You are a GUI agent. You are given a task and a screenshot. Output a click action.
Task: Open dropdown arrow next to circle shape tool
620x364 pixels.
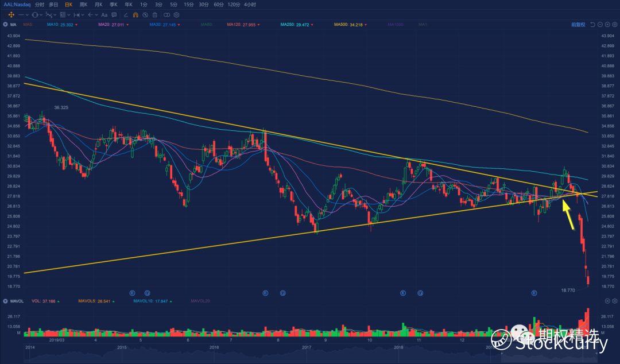coord(41,15)
